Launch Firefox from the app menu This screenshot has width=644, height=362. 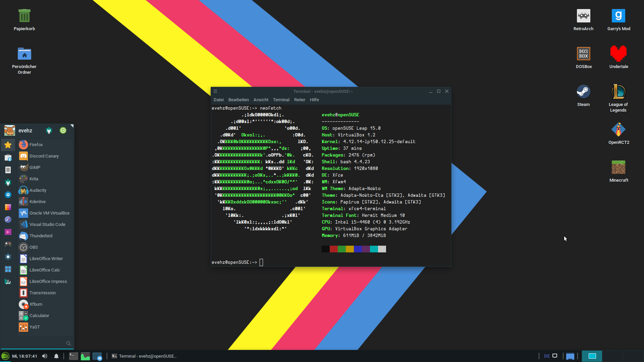point(46,145)
